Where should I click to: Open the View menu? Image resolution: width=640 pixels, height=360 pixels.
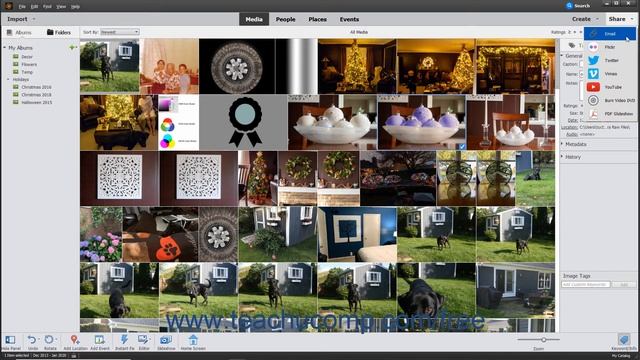click(x=61, y=7)
